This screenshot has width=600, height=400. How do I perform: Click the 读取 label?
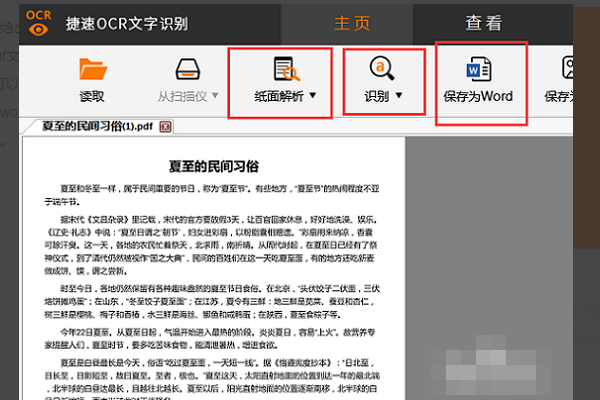(x=92, y=96)
